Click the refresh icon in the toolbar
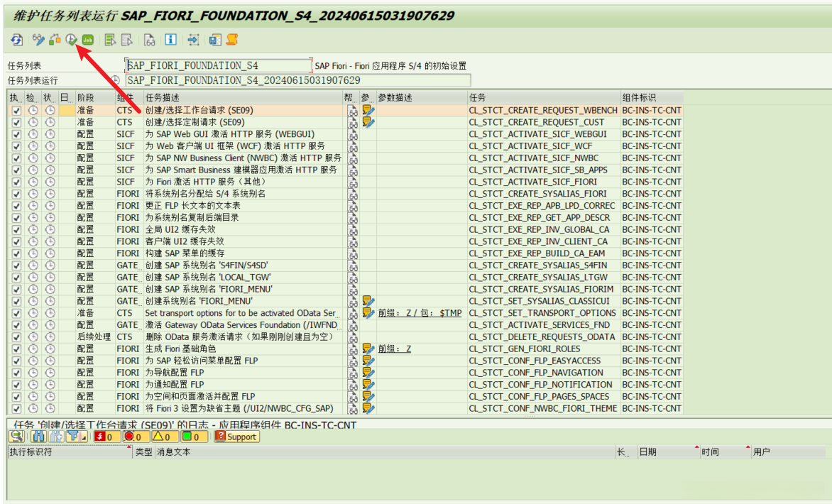The height and width of the screenshot is (504, 832). 16,40
